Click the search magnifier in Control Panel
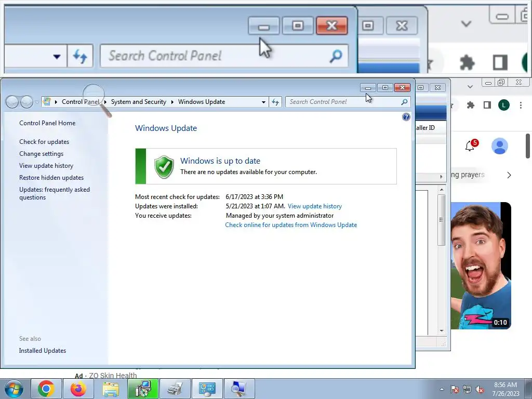Image resolution: width=532 pixels, height=399 pixels. point(404,102)
